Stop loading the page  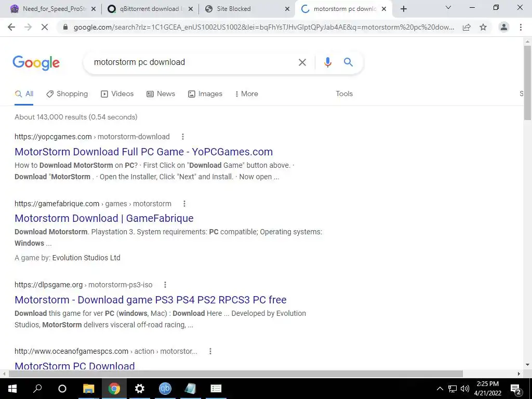click(45, 27)
